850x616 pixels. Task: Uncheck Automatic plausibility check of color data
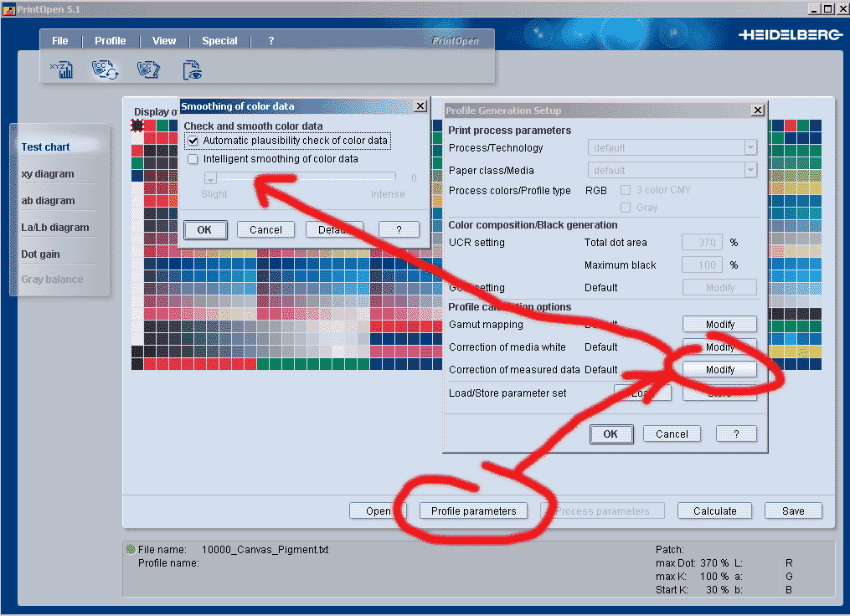pyautogui.click(x=193, y=141)
